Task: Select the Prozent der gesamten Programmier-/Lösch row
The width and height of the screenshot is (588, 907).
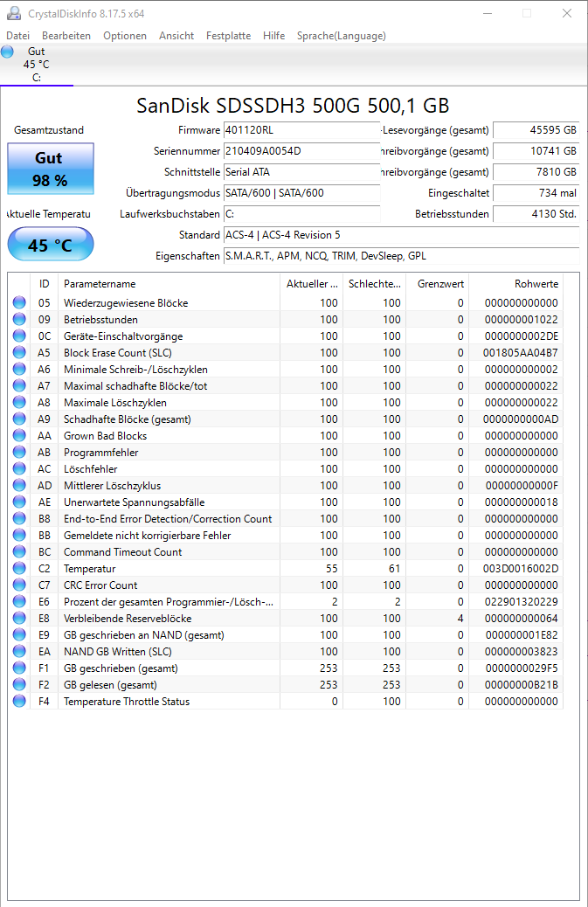Action: (286, 601)
